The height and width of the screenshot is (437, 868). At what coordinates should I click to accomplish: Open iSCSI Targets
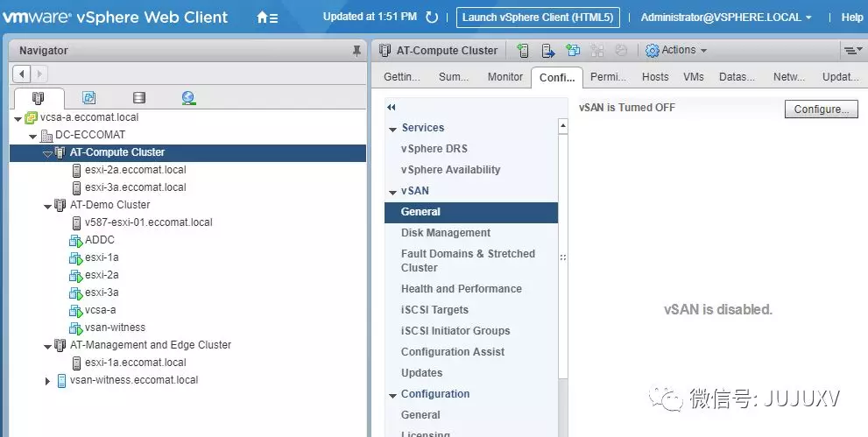[x=434, y=310]
